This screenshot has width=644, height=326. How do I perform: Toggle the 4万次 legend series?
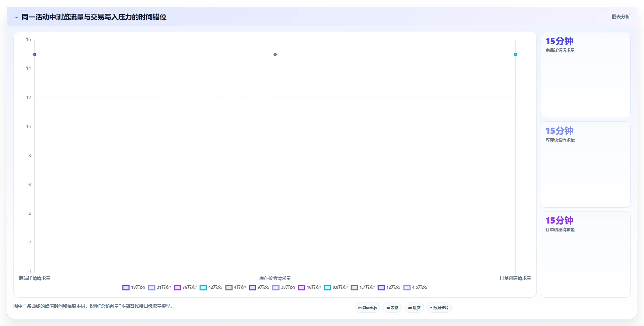pyautogui.click(x=236, y=287)
